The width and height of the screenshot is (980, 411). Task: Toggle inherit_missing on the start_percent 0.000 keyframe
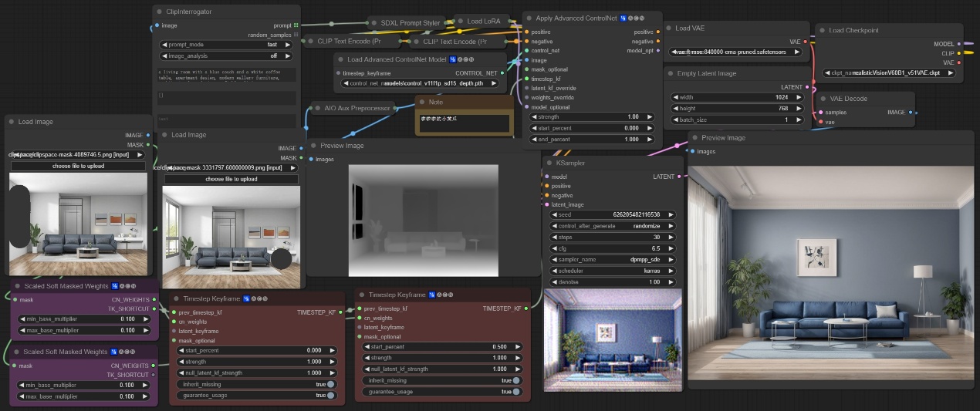(x=331, y=384)
